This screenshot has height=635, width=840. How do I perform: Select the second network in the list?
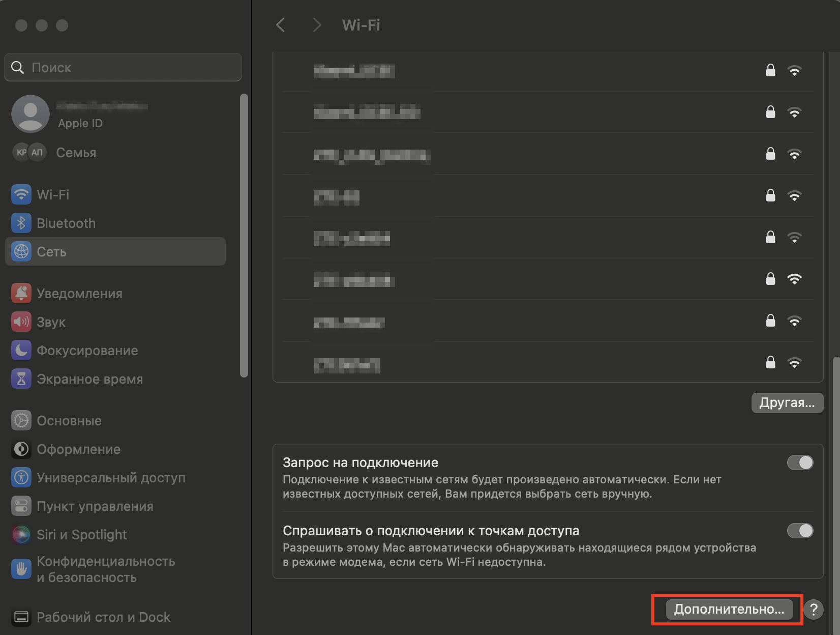[548, 112]
